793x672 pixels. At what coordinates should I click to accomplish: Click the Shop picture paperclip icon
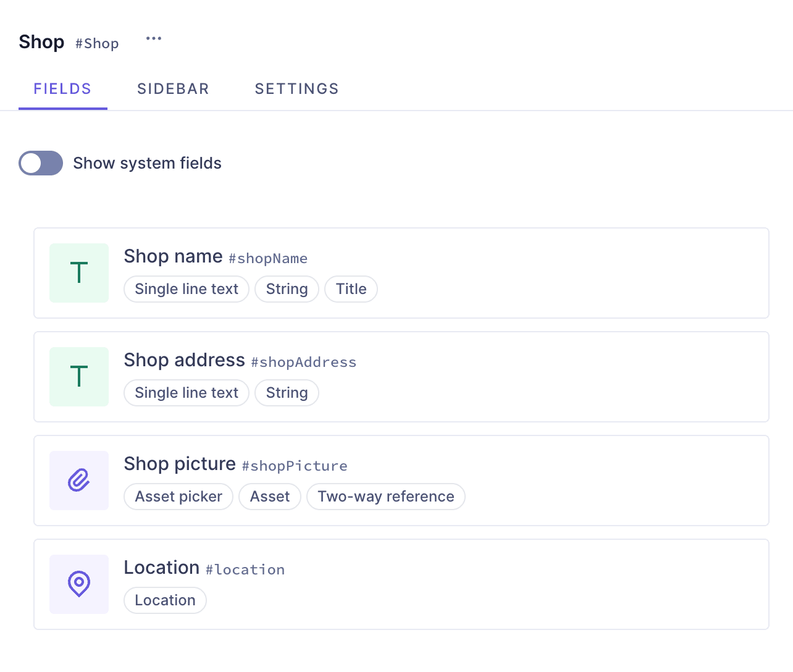pos(79,481)
